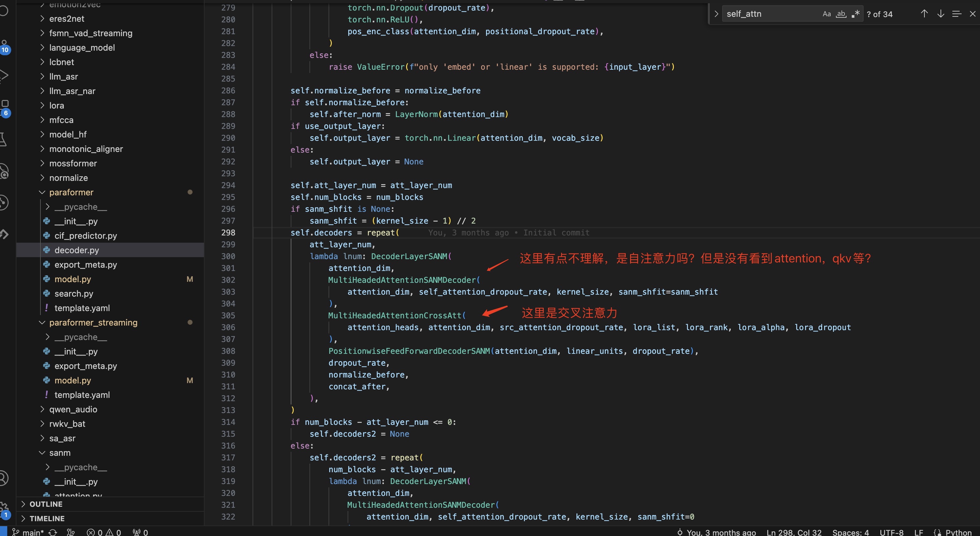Click Ln 298, Col 32 status item
980x536 pixels.
point(794,532)
